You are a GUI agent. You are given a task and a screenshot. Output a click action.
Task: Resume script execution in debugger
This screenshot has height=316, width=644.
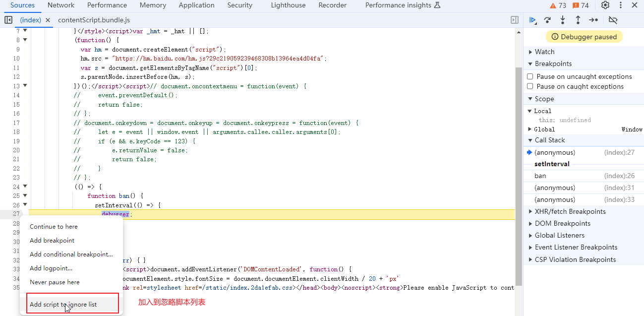(532, 20)
